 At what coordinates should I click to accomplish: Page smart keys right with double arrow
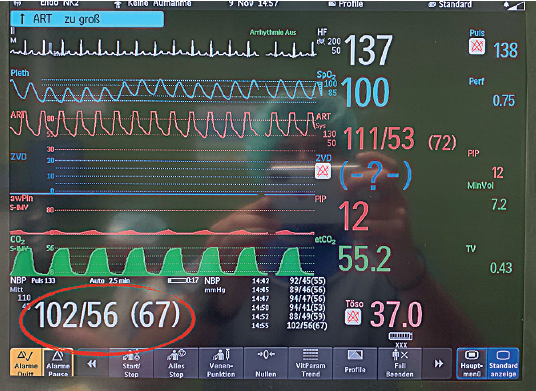pos(438,364)
